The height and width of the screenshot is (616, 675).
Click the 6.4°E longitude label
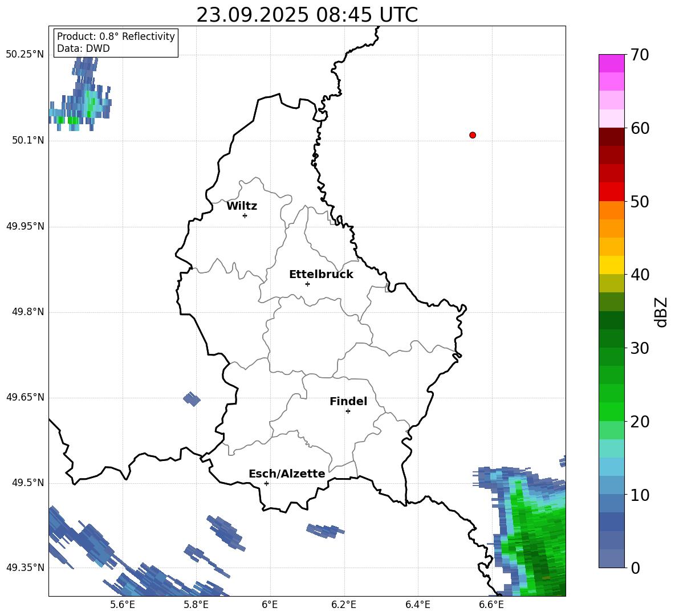tap(417, 605)
